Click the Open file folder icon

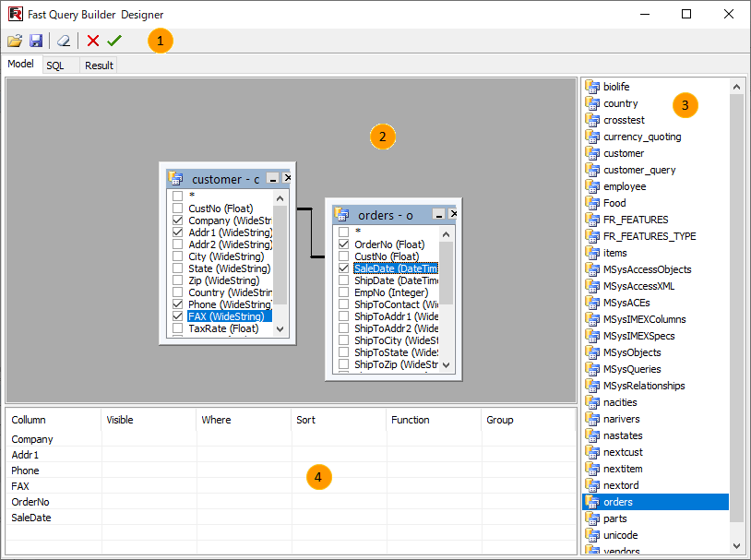pyautogui.click(x=15, y=41)
